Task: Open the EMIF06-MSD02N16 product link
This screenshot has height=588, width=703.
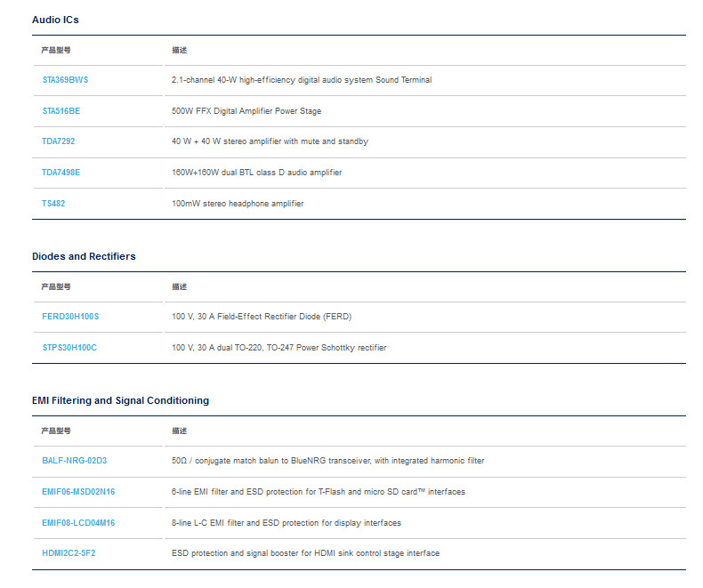Action: point(78,492)
